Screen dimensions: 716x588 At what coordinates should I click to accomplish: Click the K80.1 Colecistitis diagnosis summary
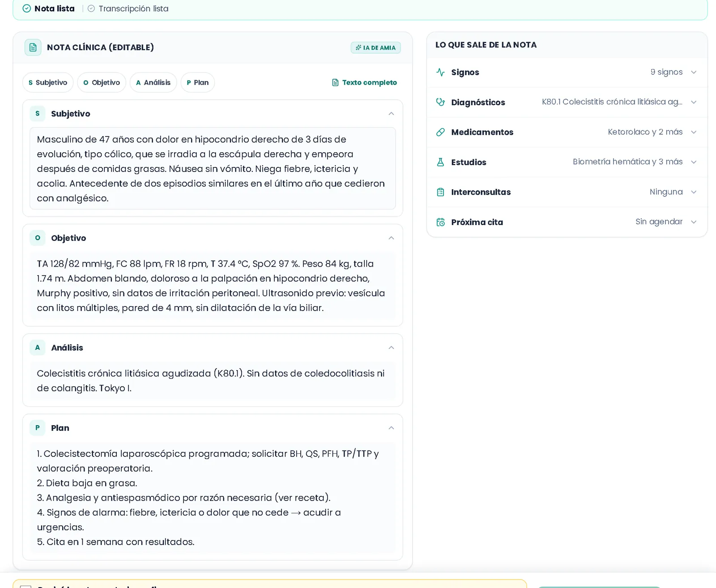612,102
